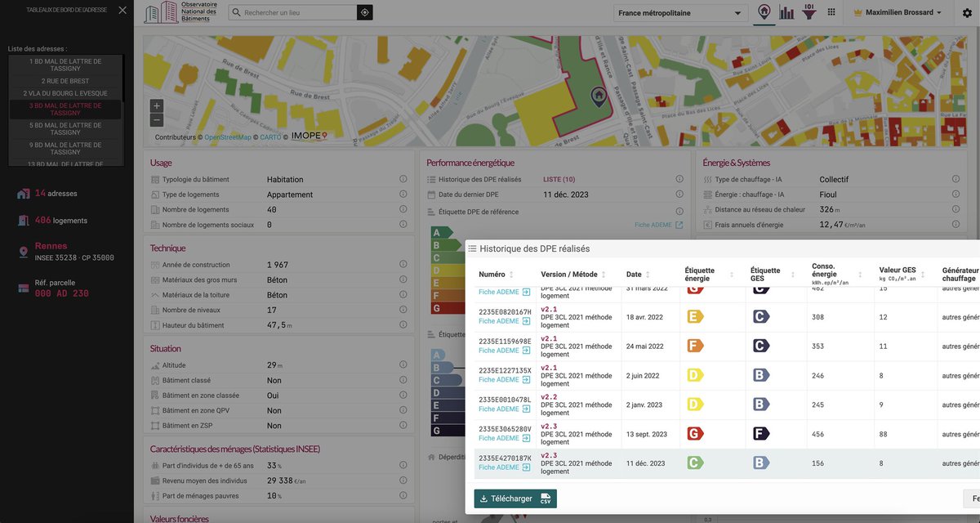Show info for Revenu moyen des individus
This screenshot has height=523, width=980.
coord(403,481)
